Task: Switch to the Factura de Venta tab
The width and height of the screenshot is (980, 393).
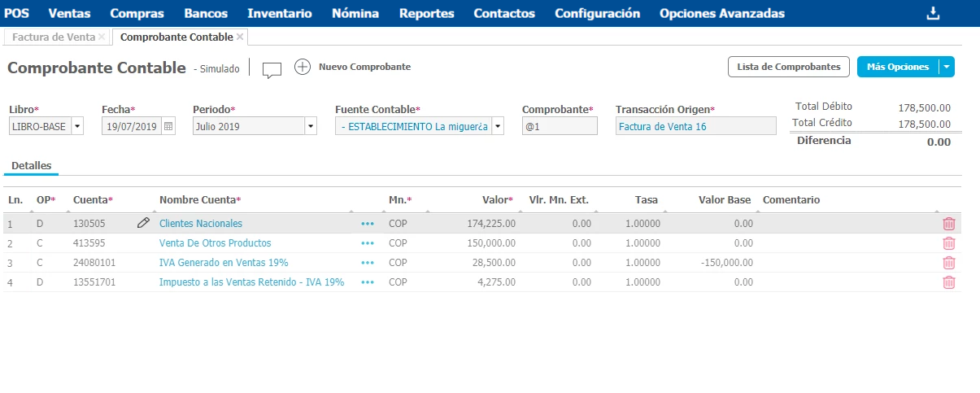Action: tap(53, 37)
